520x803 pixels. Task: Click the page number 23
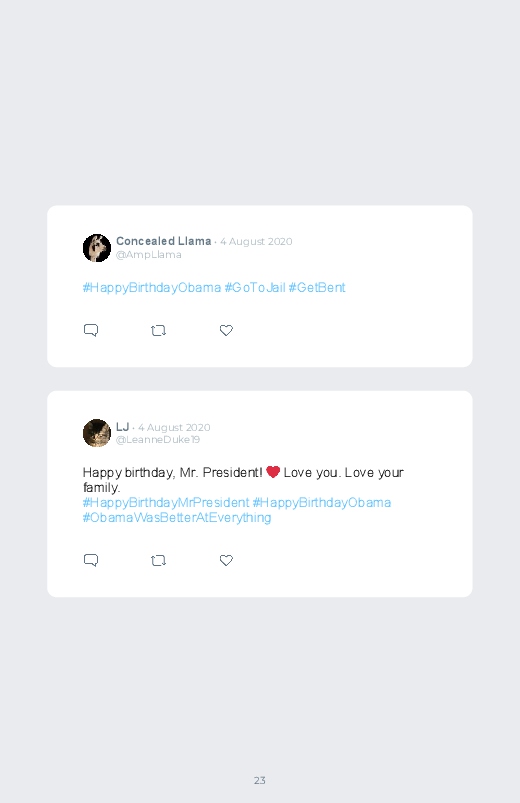[260, 780]
